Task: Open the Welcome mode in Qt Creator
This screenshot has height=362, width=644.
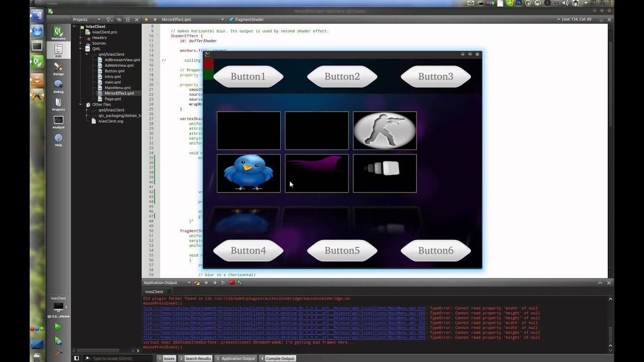Action: point(58,33)
